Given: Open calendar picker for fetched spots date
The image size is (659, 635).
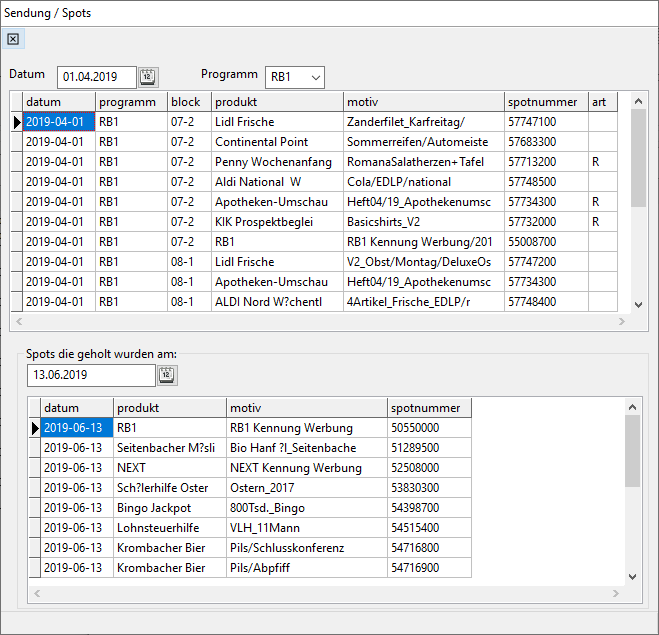Looking at the screenshot, I should (167, 376).
